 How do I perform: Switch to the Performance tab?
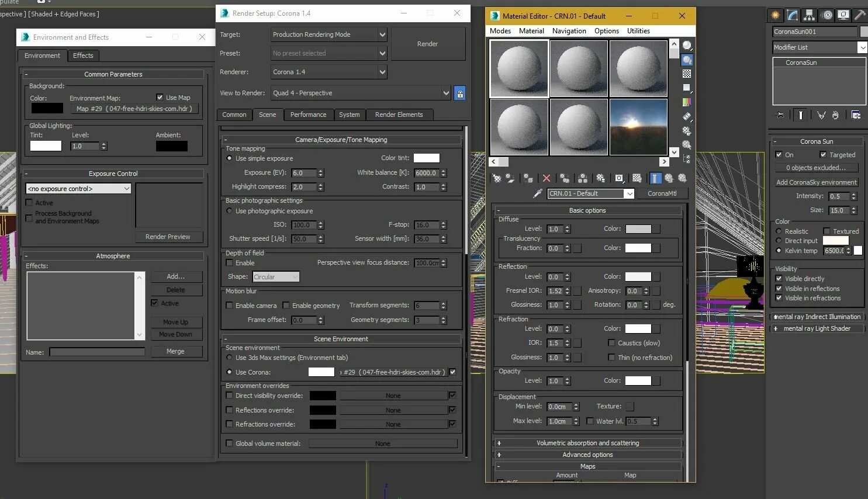point(309,115)
